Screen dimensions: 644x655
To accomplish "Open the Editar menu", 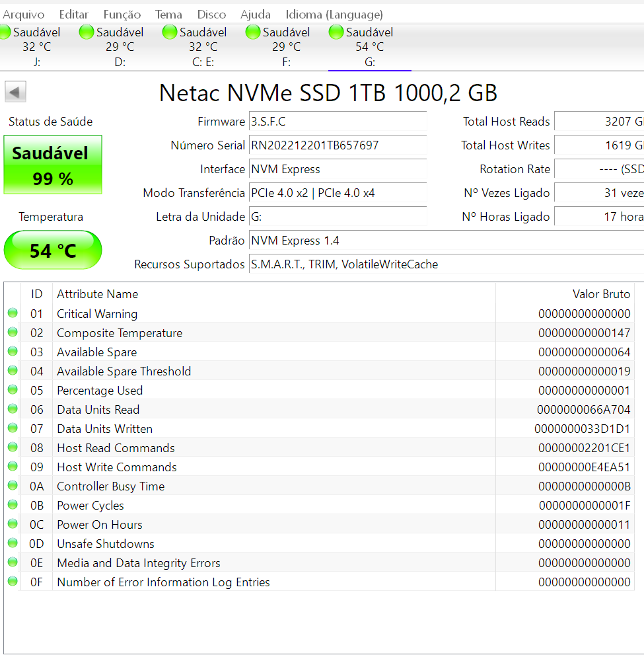I will (x=74, y=15).
